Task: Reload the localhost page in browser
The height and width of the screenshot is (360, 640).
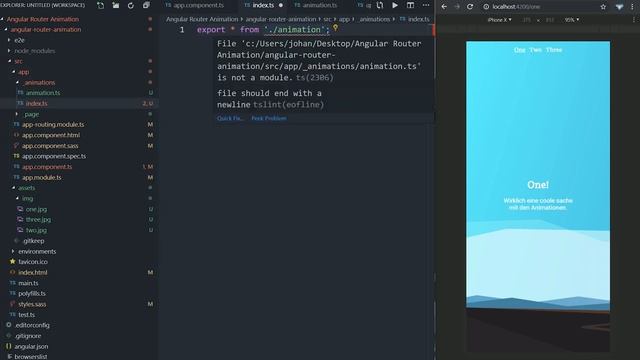Action: (470, 7)
